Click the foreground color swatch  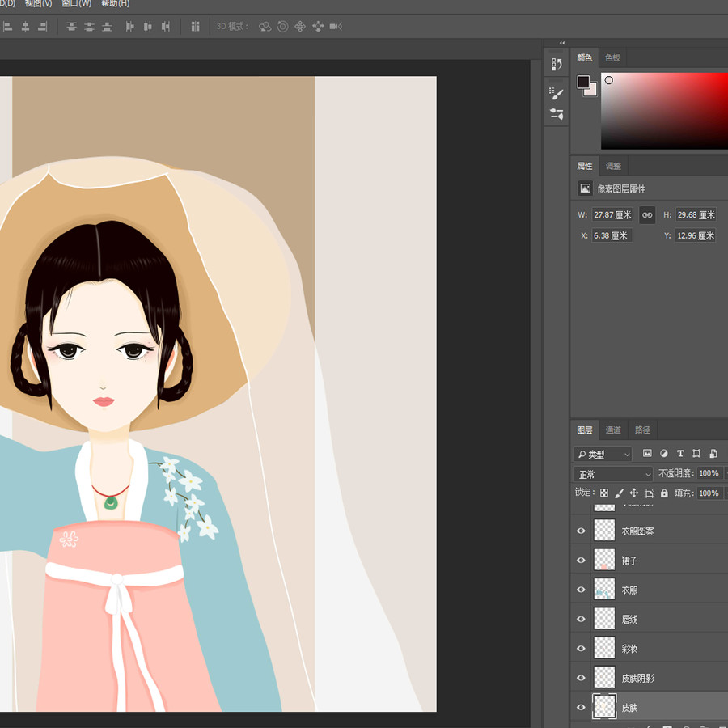(583, 82)
